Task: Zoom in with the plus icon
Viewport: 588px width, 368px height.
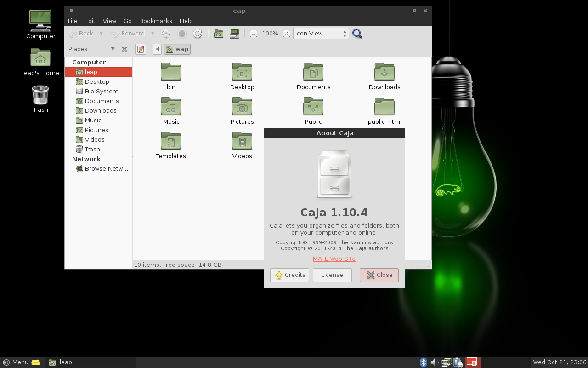Action: click(287, 34)
